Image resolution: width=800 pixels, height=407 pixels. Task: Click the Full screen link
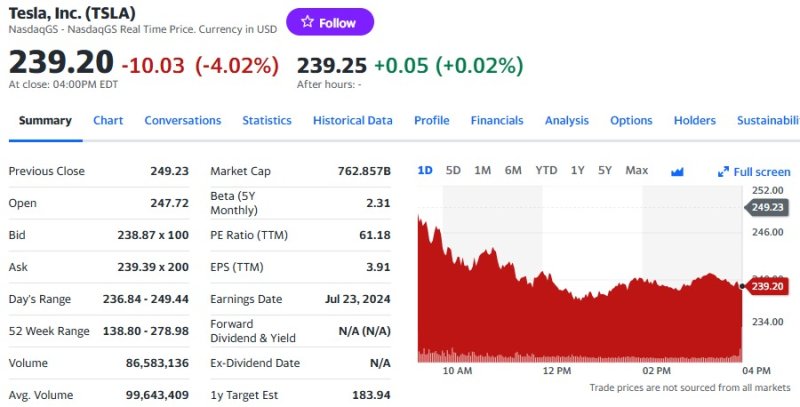pyautogui.click(x=762, y=172)
